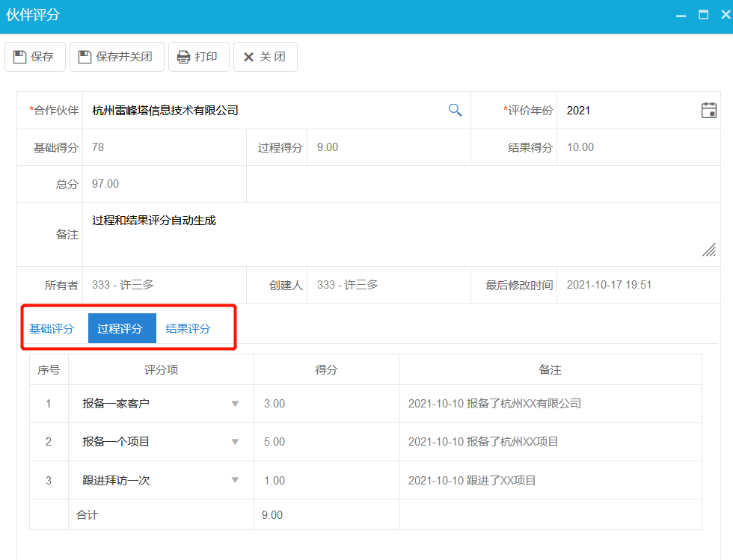The width and height of the screenshot is (733, 560).
Task: Click the 关闭 button
Action: point(265,56)
